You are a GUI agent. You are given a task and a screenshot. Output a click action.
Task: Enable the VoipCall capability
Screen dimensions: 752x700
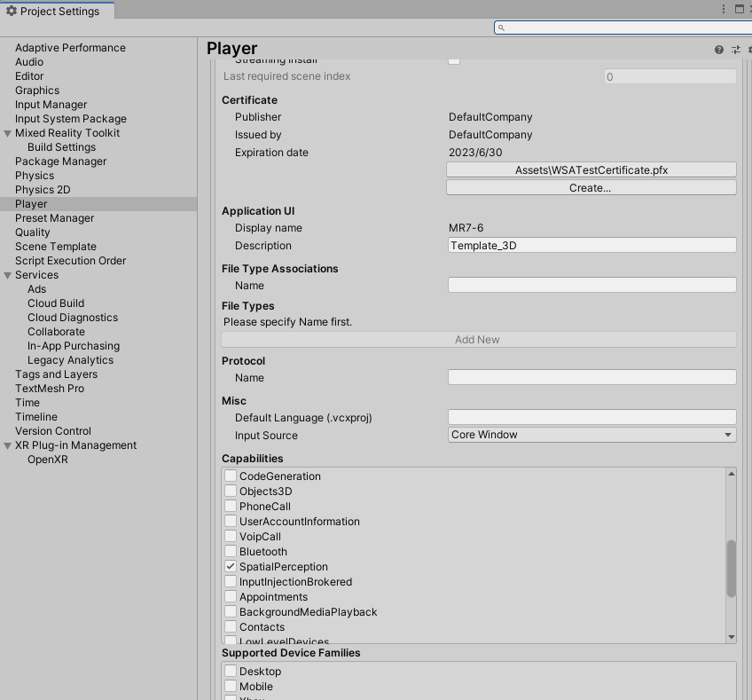click(231, 536)
